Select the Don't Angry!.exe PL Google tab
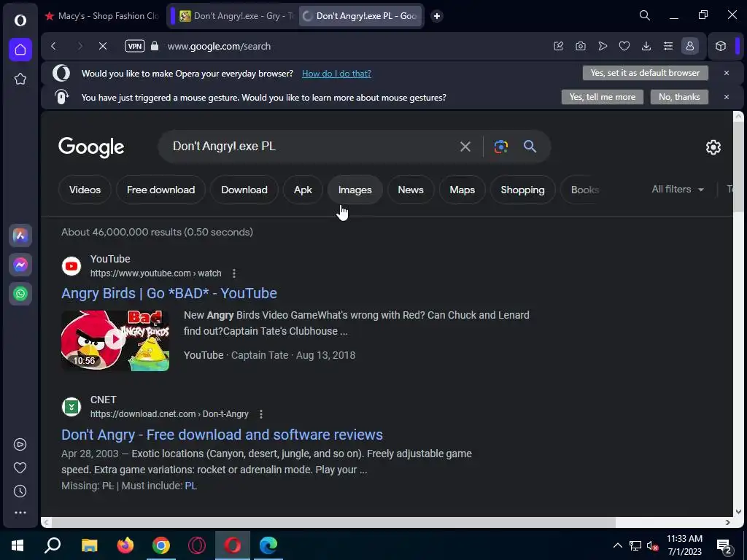This screenshot has width=747, height=560. click(360, 16)
